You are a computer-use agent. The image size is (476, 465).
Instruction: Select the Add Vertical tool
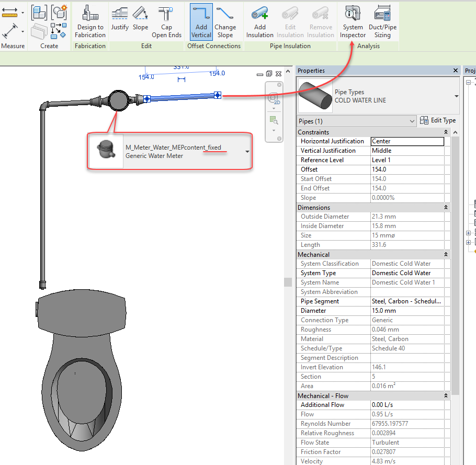(x=201, y=21)
